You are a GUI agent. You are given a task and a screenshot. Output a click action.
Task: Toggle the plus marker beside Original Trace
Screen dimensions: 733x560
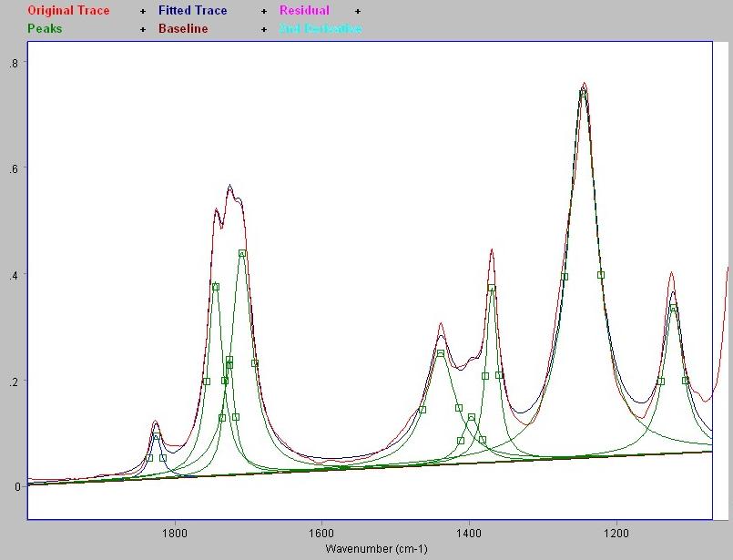coord(143,11)
